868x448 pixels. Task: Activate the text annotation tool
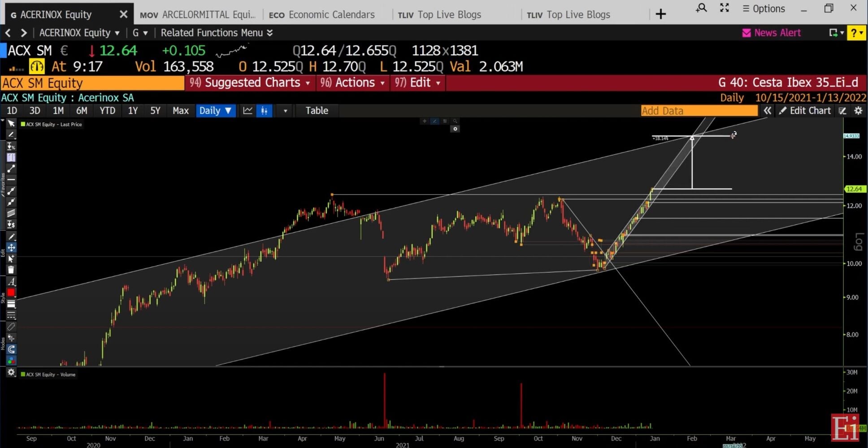click(11, 157)
